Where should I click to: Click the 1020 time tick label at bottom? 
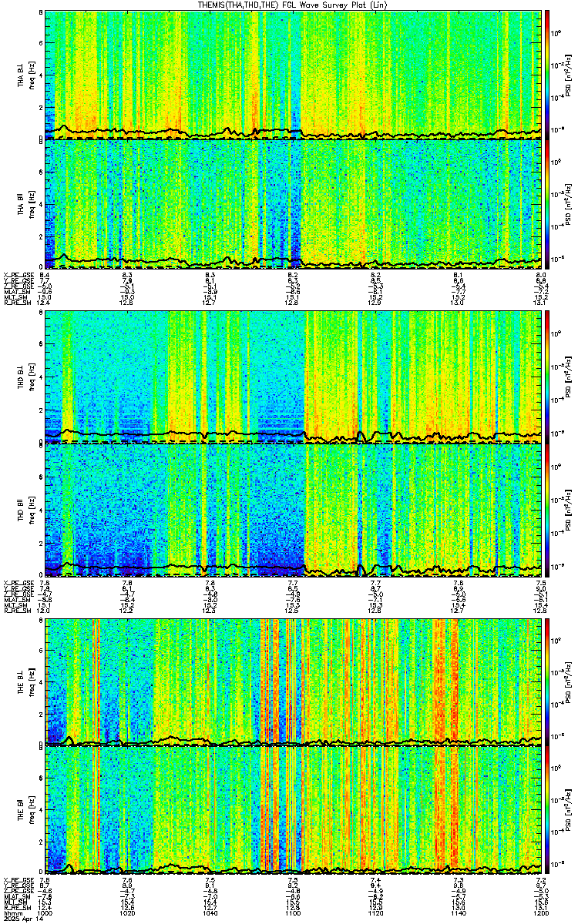point(127,913)
